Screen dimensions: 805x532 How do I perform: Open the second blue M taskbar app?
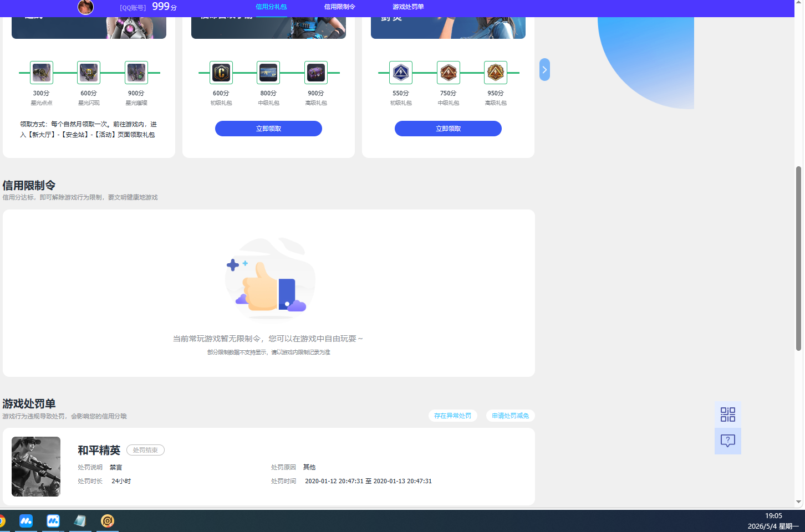coord(53,521)
